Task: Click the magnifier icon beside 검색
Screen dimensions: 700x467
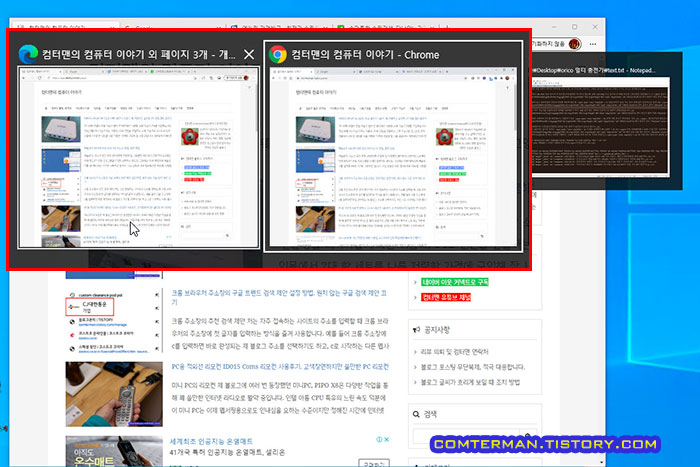Action: pyautogui.click(x=416, y=414)
